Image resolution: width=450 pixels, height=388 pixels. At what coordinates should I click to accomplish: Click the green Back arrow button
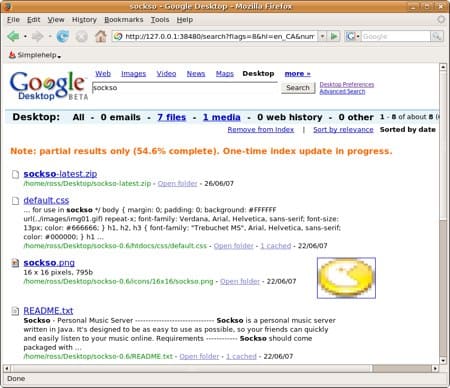(x=13, y=36)
